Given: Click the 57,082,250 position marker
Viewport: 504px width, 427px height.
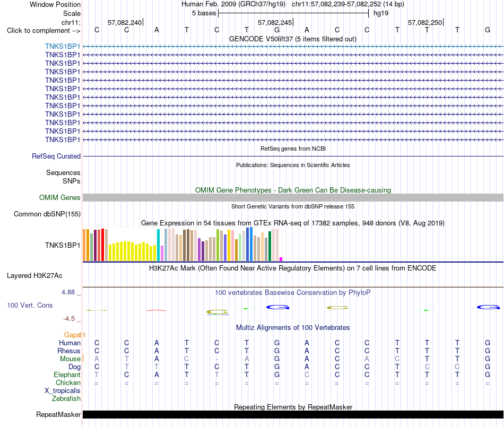Looking at the screenshot, I should point(425,22).
